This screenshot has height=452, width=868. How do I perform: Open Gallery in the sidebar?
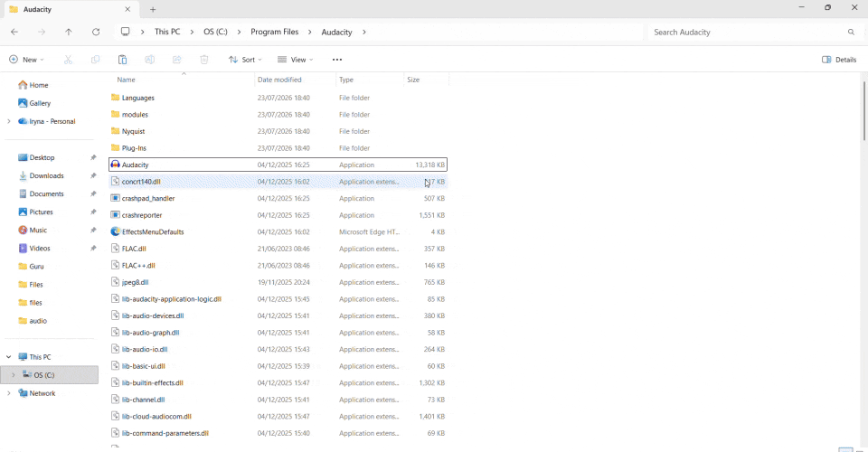point(34,103)
